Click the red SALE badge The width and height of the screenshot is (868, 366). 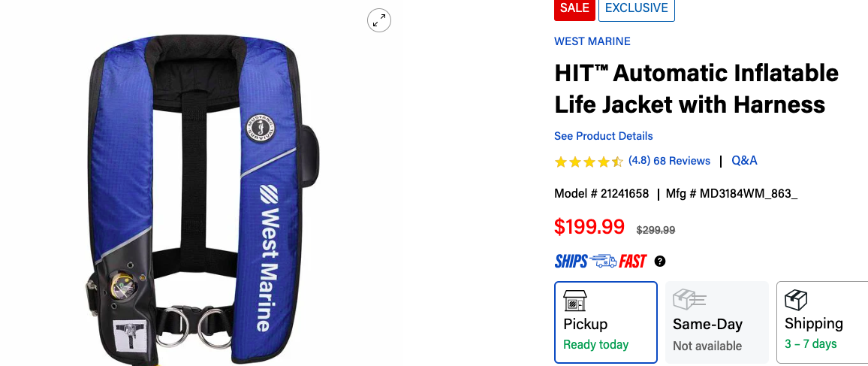coord(574,10)
